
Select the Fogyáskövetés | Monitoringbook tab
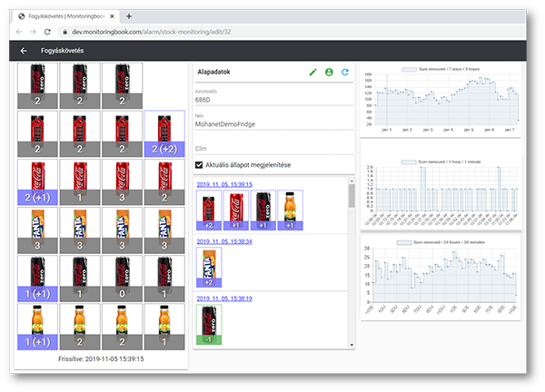pyautogui.click(x=66, y=16)
